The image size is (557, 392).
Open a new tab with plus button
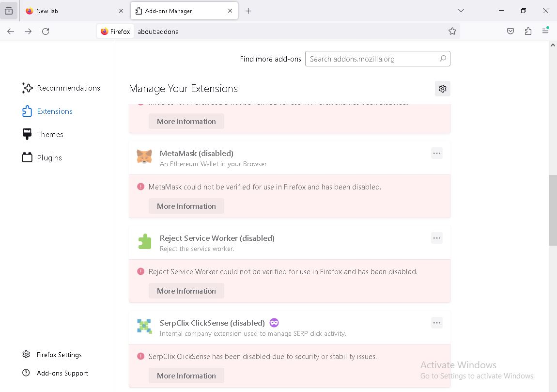[x=248, y=11]
